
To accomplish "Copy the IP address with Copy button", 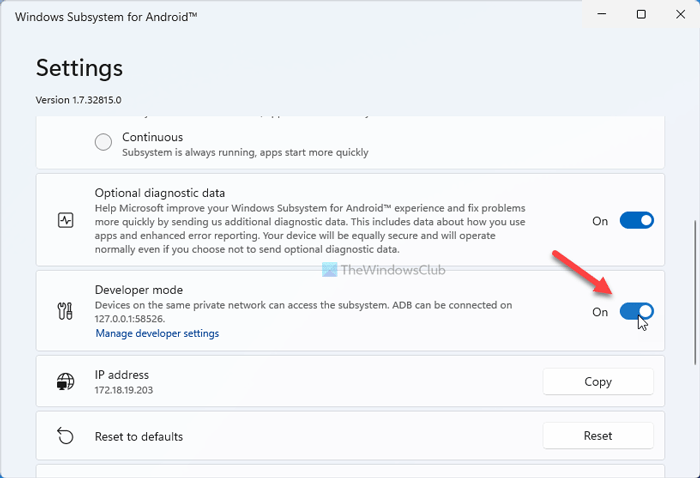I will click(597, 381).
